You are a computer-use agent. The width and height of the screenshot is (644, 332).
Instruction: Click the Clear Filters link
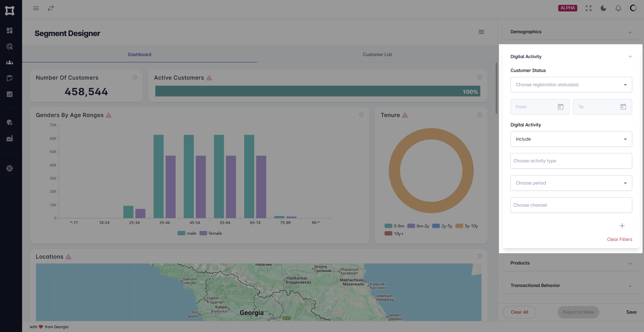[619, 239]
